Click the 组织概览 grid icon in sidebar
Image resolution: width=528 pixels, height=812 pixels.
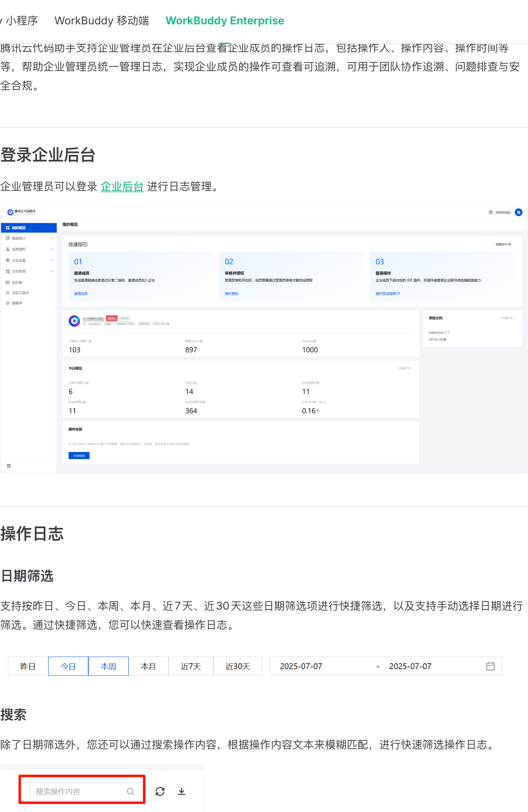(7, 228)
